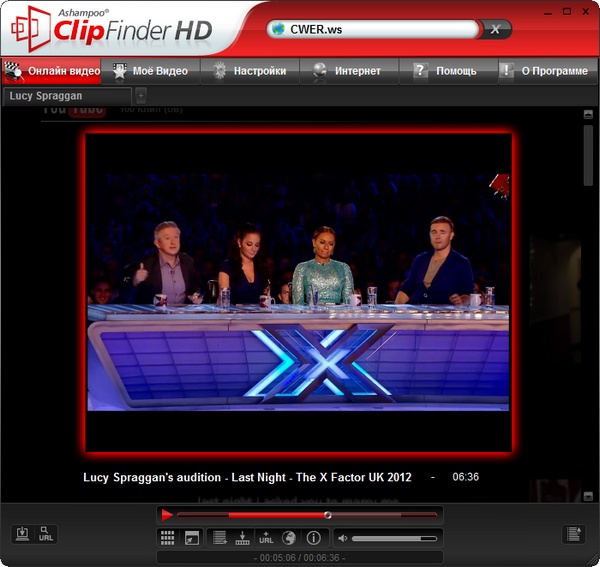Screen dimensions: 600x567
Task: Show video info with the info icon
Action: point(313,538)
